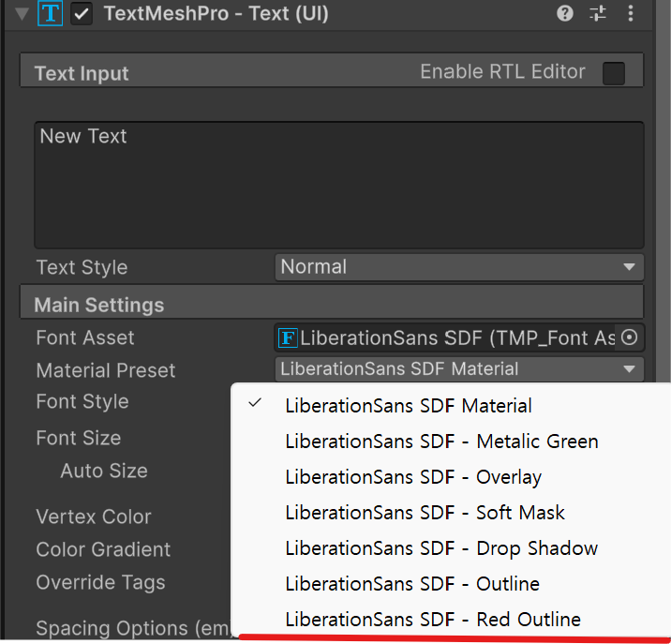671x644 pixels.
Task: Click the Text Input section header
Action: click(x=332, y=70)
